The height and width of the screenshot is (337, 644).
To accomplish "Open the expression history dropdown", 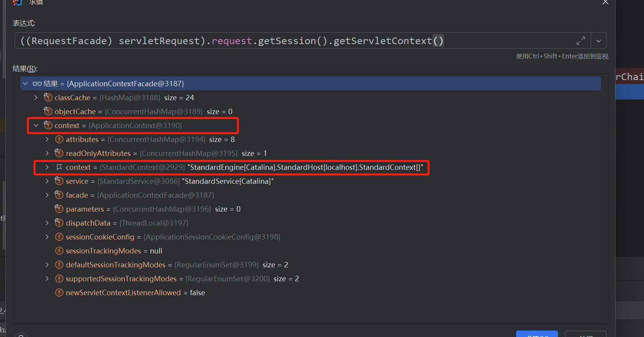I will [599, 41].
